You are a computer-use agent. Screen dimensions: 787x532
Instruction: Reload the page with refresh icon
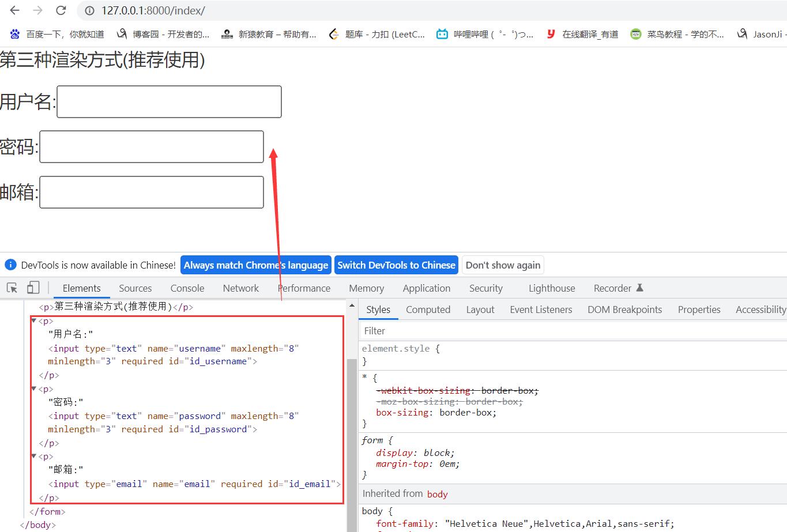click(61, 10)
